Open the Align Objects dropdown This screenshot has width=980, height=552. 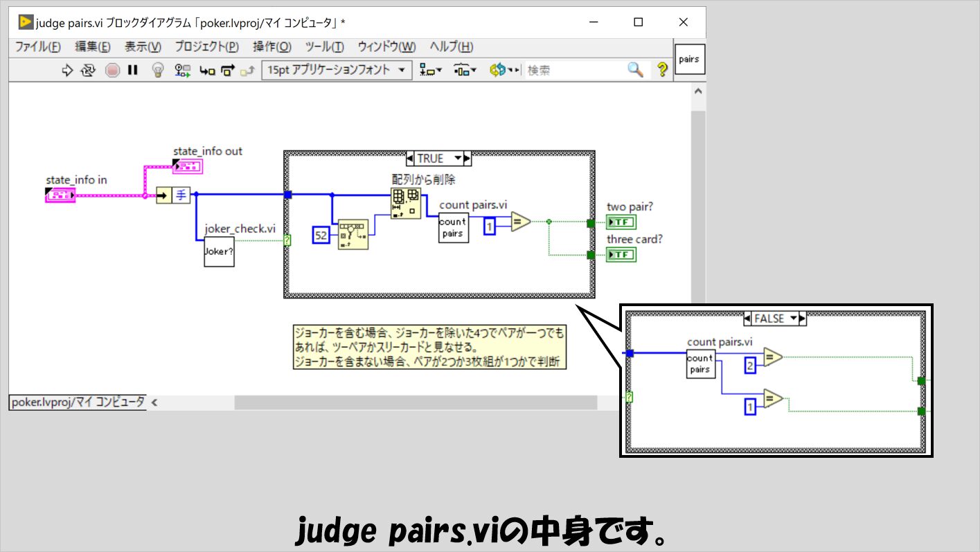(431, 70)
